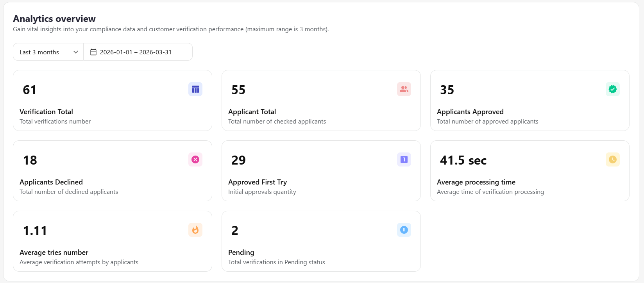Click the Approved First Try label

click(x=258, y=182)
